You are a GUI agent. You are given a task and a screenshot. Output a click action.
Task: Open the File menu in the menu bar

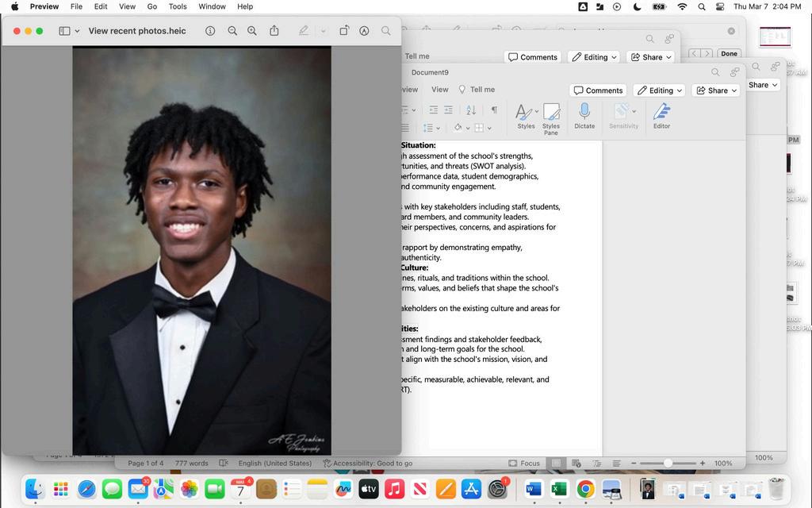coord(76,6)
